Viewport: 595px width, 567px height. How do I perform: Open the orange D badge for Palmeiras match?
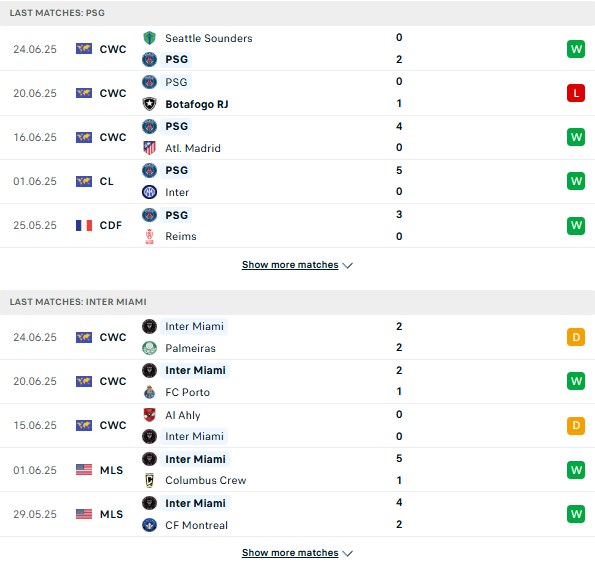tap(576, 337)
